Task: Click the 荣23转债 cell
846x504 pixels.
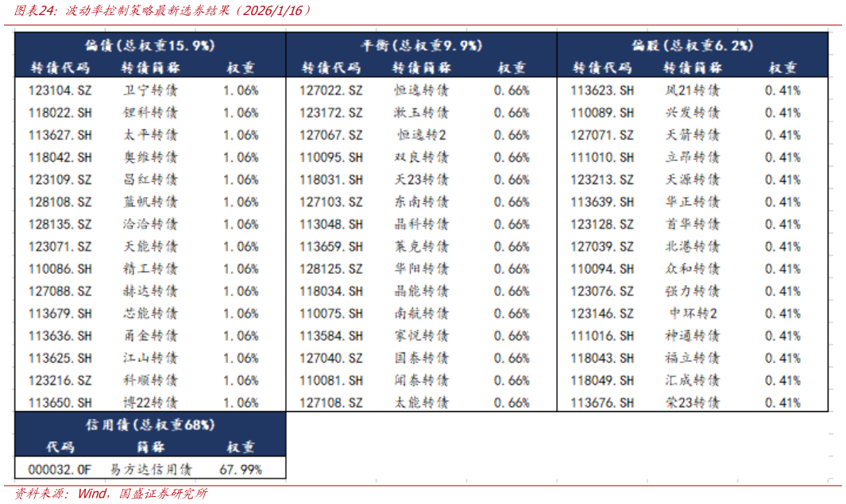Action: point(693,403)
